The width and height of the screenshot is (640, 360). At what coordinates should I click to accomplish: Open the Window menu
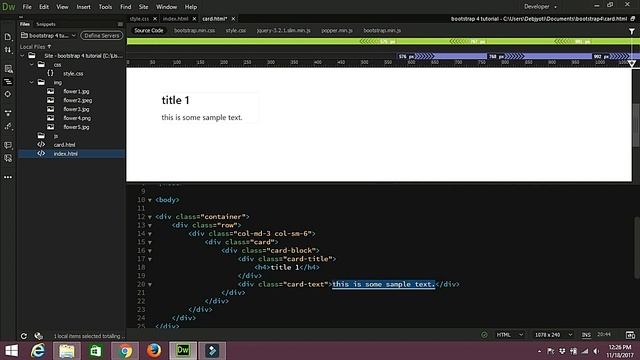167,7
